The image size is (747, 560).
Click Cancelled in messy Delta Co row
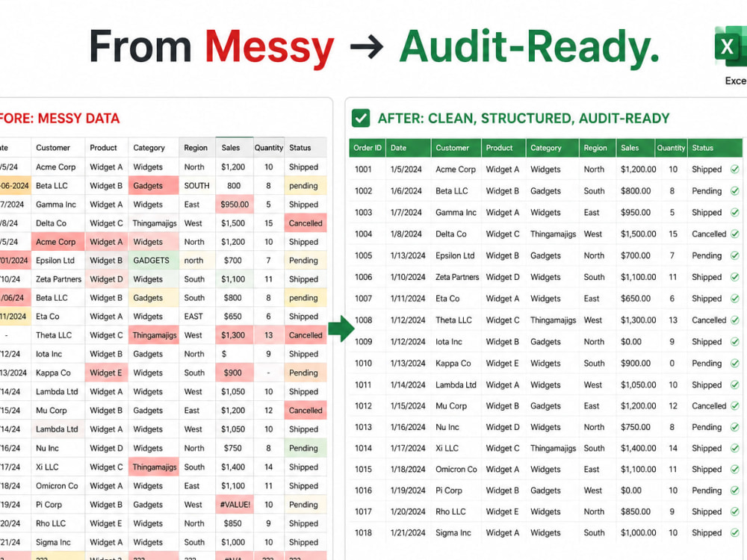[x=306, y=223]
